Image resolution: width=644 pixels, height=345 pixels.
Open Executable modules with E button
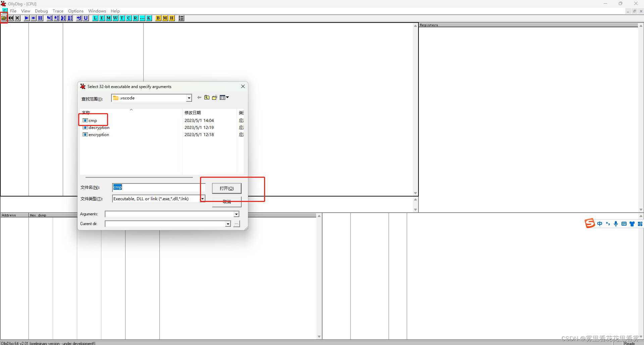(x=102, y=18)
